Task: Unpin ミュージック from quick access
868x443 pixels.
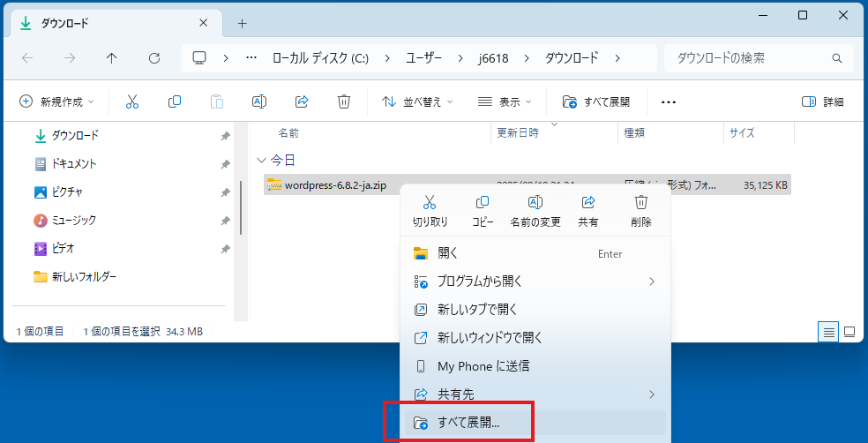Action: coord(225,221)
